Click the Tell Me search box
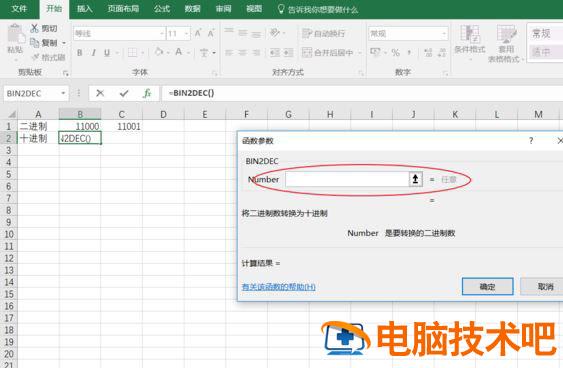563x368 pixels. pyautogui.click(x=318, y=9)
